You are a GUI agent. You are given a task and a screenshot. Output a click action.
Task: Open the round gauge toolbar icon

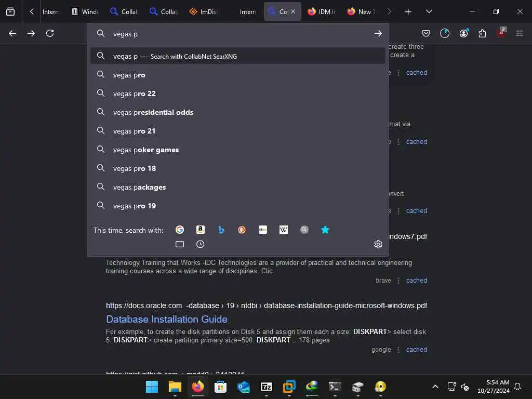[x=445, y=33]
